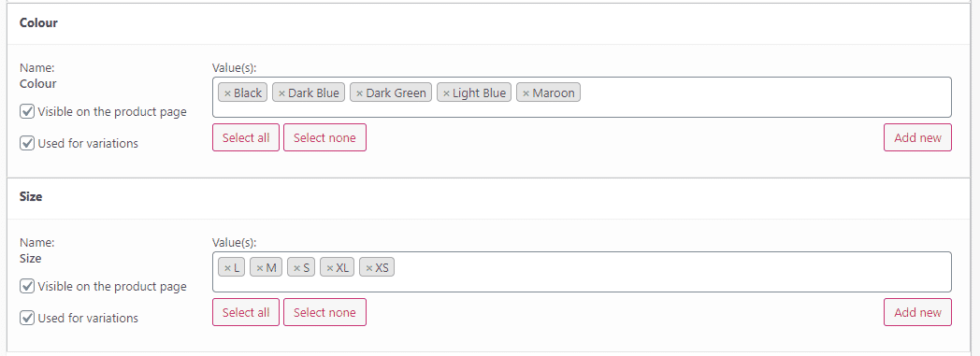
Task: Remove the Maroon value tag
Action: [x=526, y=93]
